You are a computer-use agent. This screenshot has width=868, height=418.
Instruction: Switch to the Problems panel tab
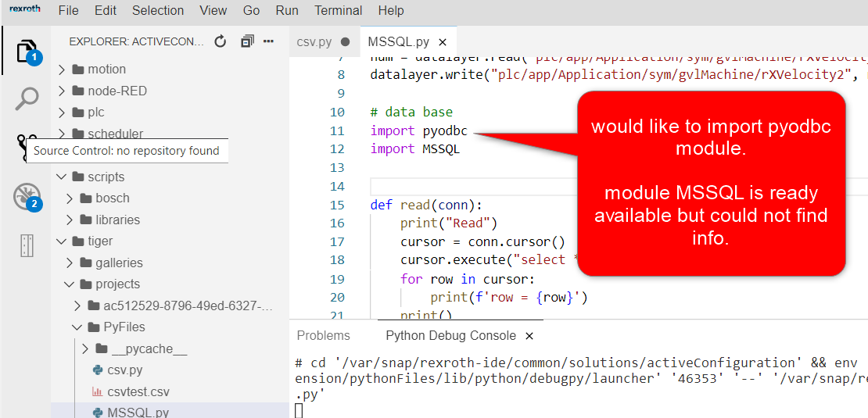(x=323, y=336)
